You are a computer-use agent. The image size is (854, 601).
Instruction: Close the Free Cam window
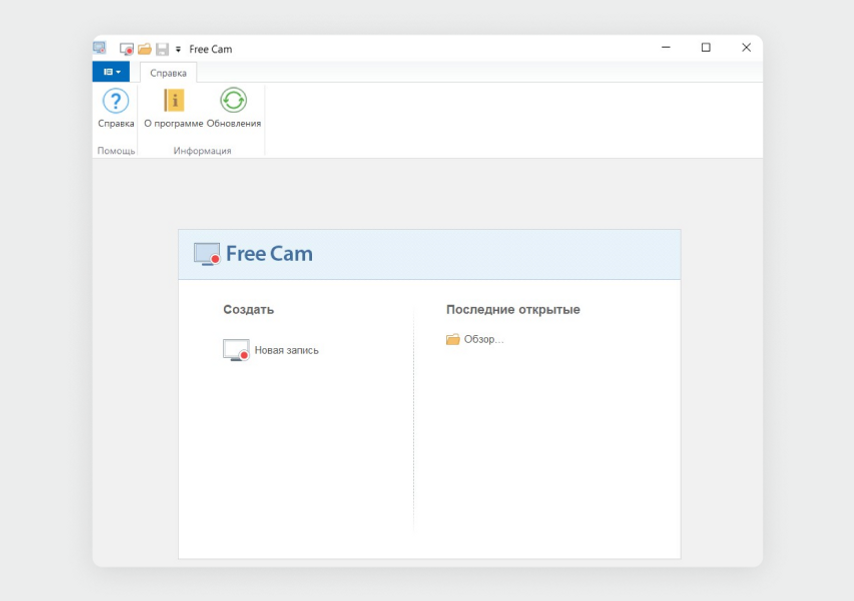coord(746,47)
